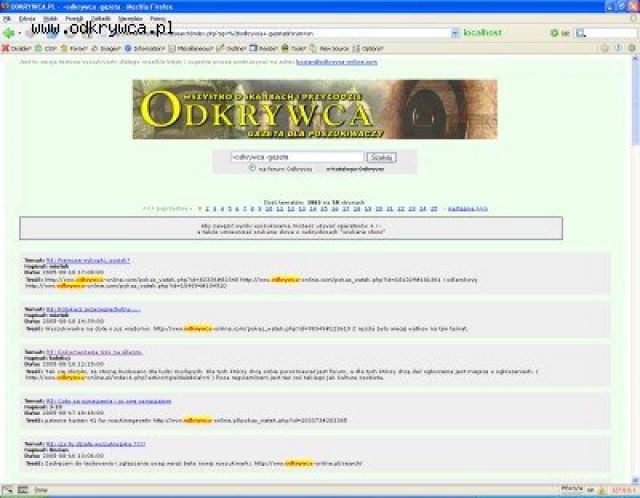Image resolution: width=640 pixels, height=498 pixels.
Task: Click the vertical scrollbar thumb on page
Action: click(x=635, y=104)
